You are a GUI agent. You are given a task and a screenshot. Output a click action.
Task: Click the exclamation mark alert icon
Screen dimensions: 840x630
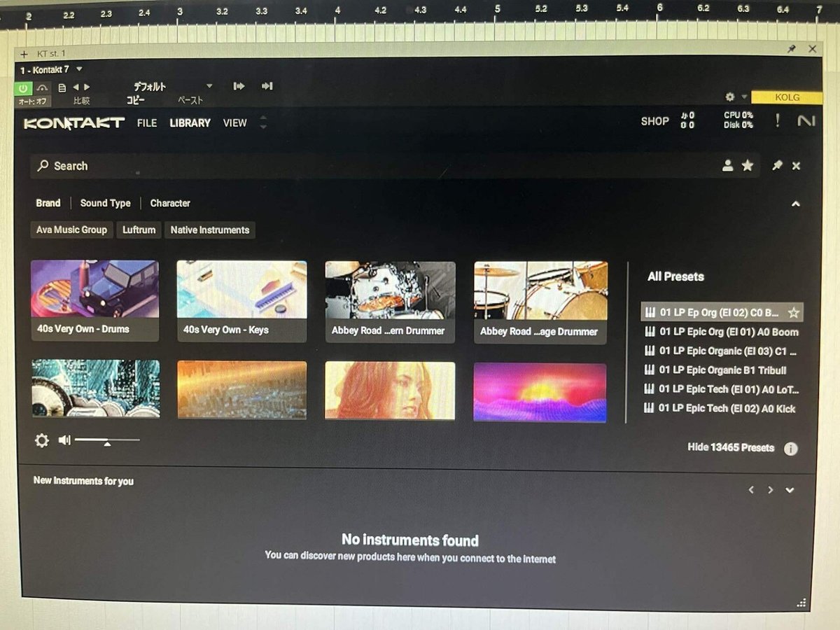(777, 120)
